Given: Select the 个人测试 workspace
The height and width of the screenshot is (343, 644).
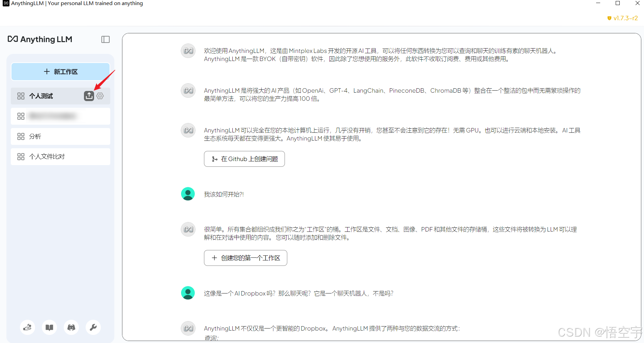Looking at the screenshot, I should point(47,96).
